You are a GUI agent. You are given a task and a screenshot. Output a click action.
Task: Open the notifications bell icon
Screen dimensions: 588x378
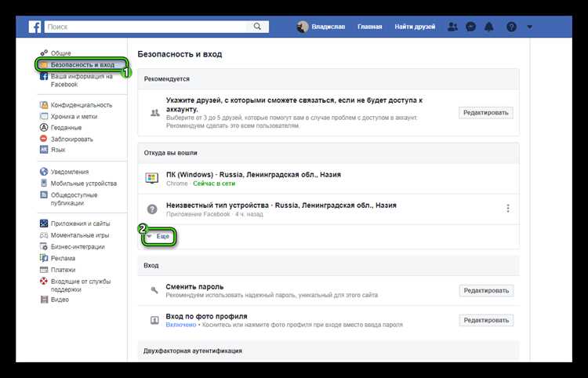tap(490, 27)
